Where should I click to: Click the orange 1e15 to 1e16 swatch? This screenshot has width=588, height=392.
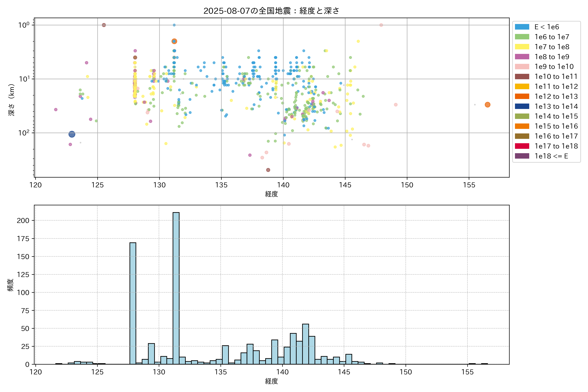[x=522, y=126]
